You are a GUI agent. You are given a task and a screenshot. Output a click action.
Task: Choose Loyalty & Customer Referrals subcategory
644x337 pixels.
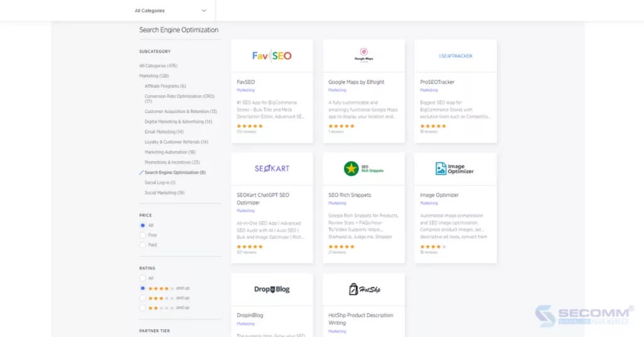pyautogui.click(x=176, y=142)
